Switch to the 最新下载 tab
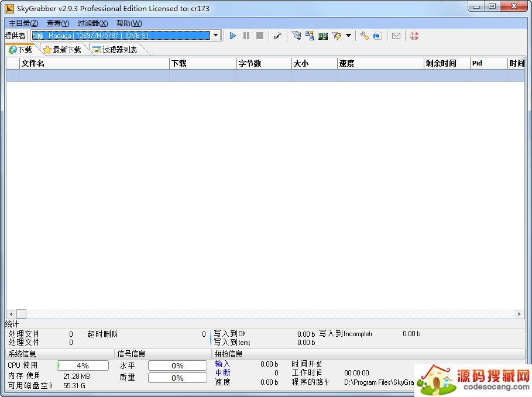The image size is (532, 397). click(x=63, y=50)
